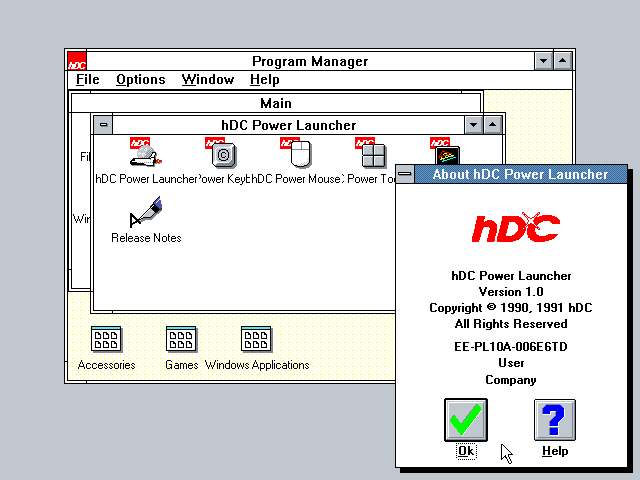
Task: Open the Games program group icon
Action: click(x=181, y=339)
